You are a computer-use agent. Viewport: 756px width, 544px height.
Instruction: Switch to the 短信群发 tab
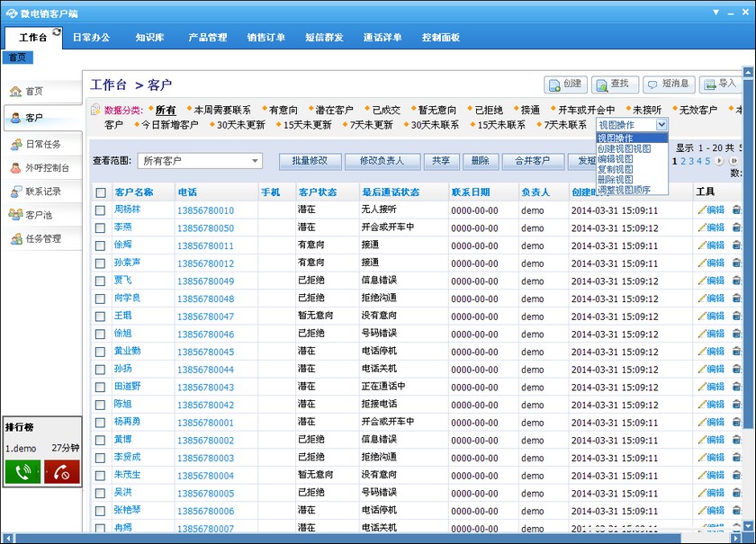(x=325, y=38)
